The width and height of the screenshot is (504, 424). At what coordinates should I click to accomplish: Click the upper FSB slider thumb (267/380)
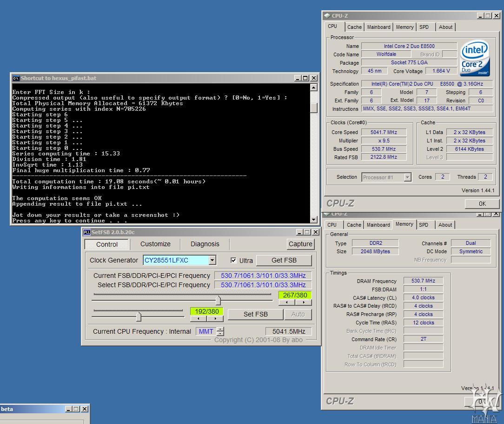(x=218, y=301)
